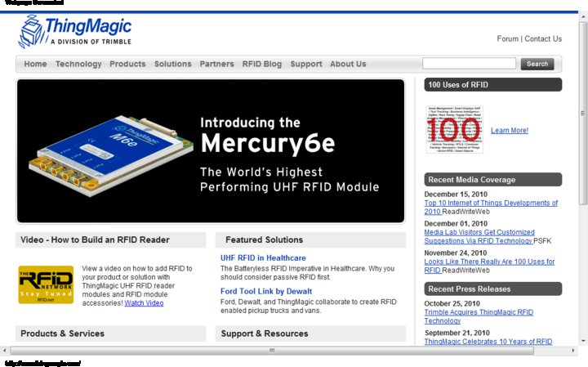This screenshot has height=367, width=588.
Task: Click the vertical scrollbar down arrow
Action: [583, 341]
